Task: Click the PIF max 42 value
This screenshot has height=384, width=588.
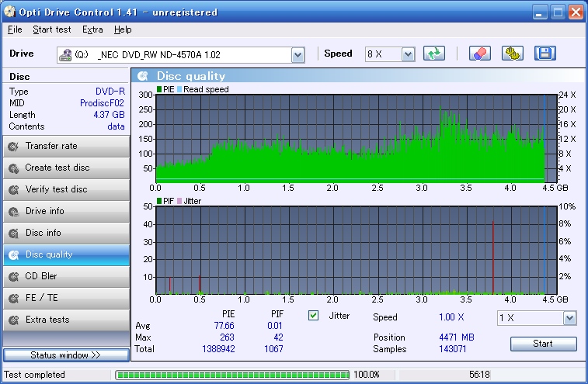Action: (x=278, y=337)
